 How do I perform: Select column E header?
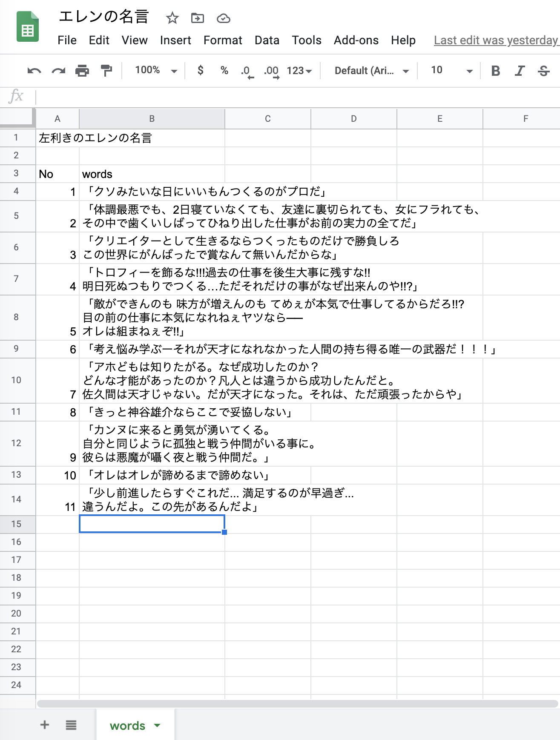tap(440, 119)
